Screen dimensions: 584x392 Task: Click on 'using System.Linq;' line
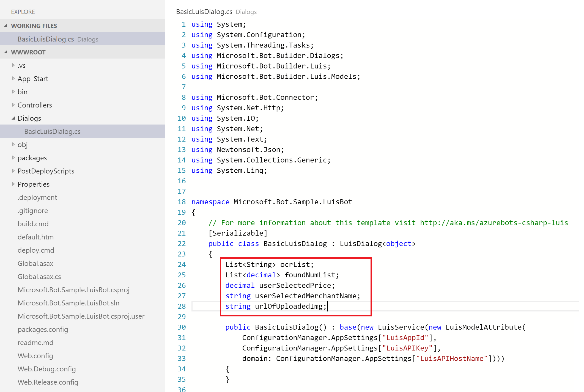tap(229, 170)
